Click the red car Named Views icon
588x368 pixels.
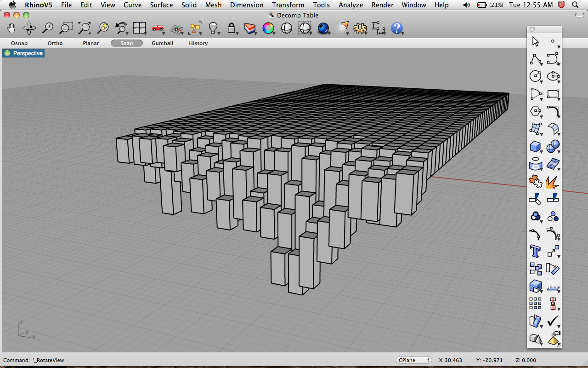coord(158,28)
